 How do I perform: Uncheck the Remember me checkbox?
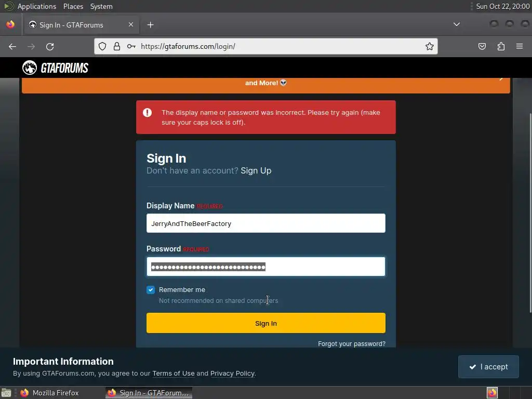pos(151,290)
